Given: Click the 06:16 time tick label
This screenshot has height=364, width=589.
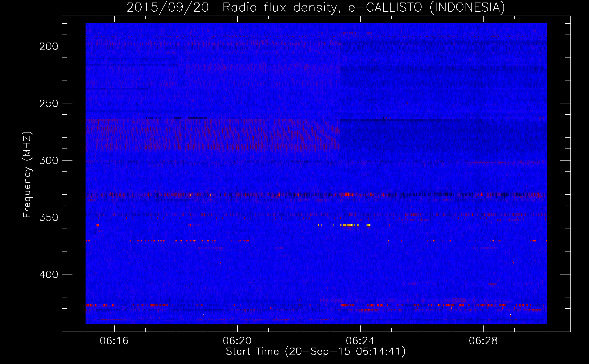Looking at the screenshot, I should (114, 341).
